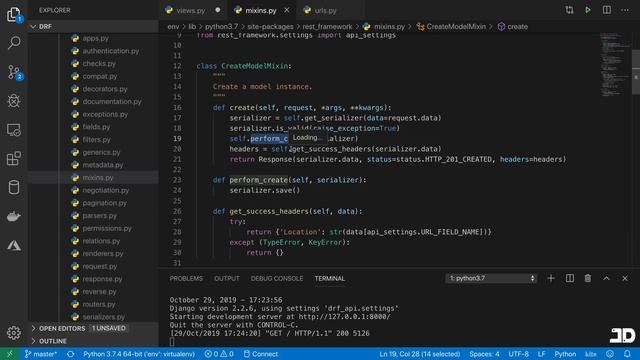The image size is (640, 360).
Task: Synchronize changes in status bar
Action: coord(71,354)
